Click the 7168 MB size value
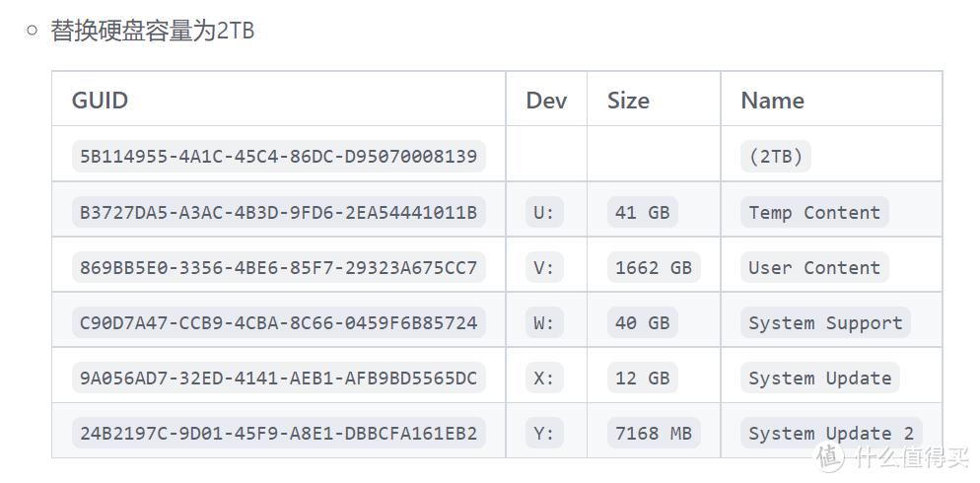This screenshot has height=483, width=980. [653, 433]
